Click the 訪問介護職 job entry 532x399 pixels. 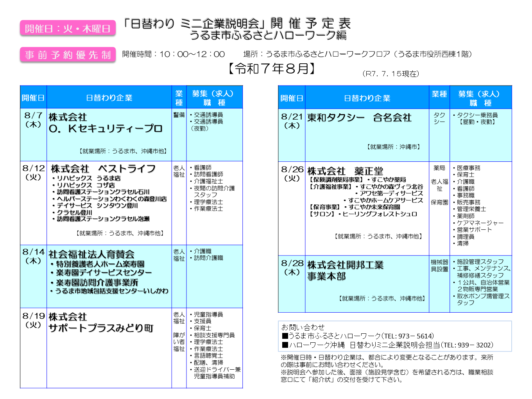pyautogui.click(x=206, y=258)
